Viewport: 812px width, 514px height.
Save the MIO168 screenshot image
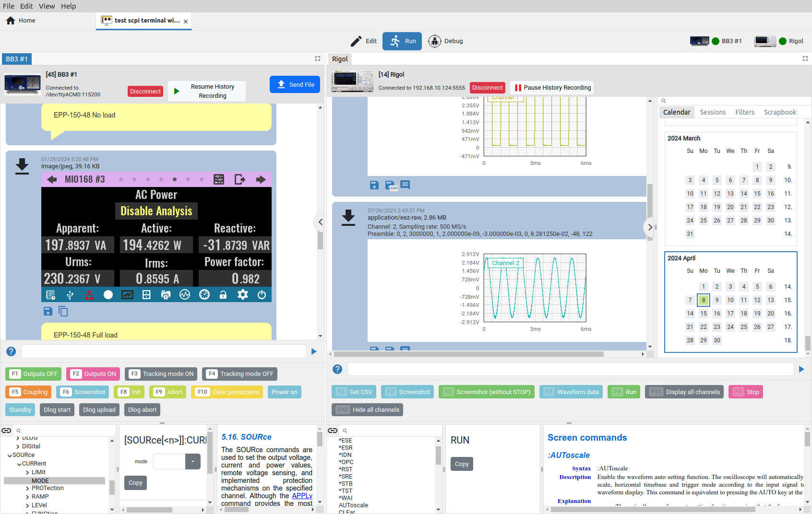point(48,311)
